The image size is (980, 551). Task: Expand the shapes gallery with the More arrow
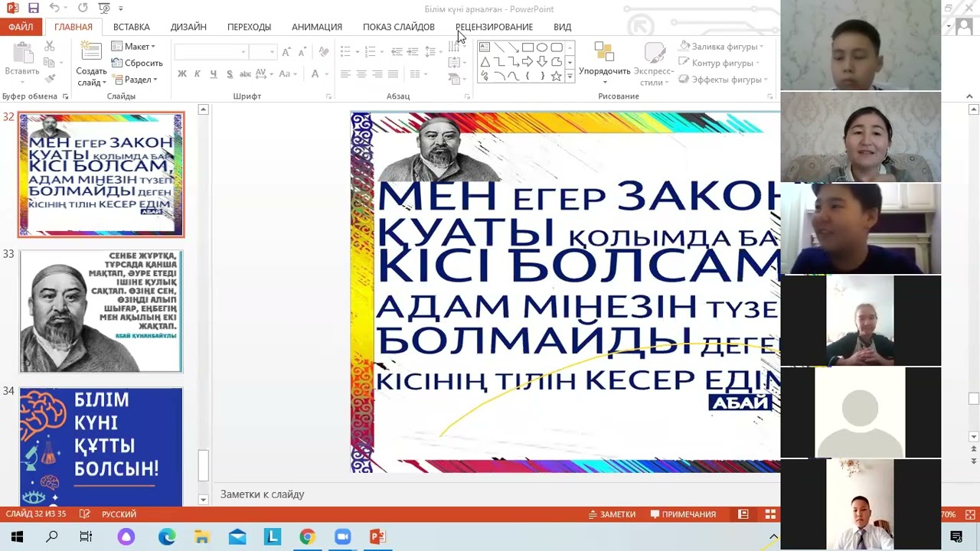[570, 77]
